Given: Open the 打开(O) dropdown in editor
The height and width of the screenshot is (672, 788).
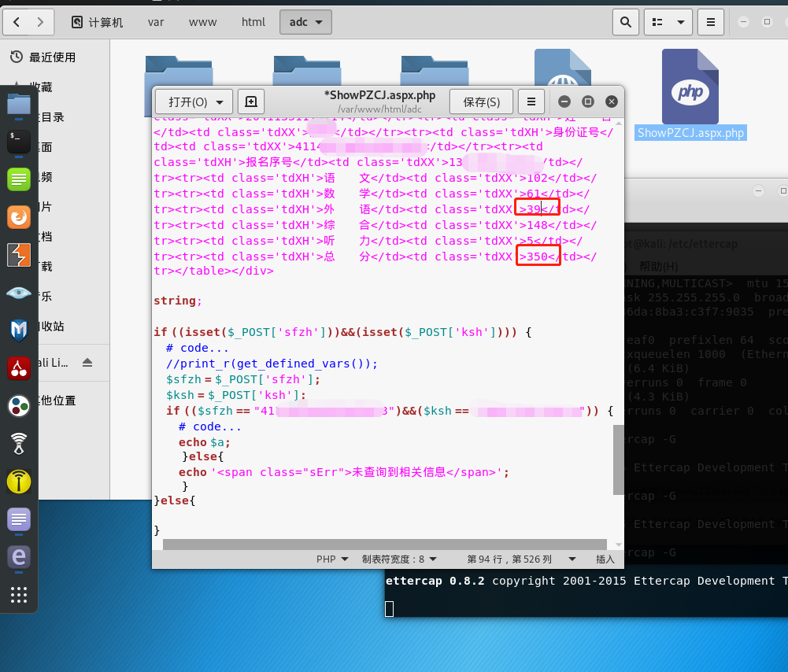Looking at the screenshot, I should [x=194, y=102].
